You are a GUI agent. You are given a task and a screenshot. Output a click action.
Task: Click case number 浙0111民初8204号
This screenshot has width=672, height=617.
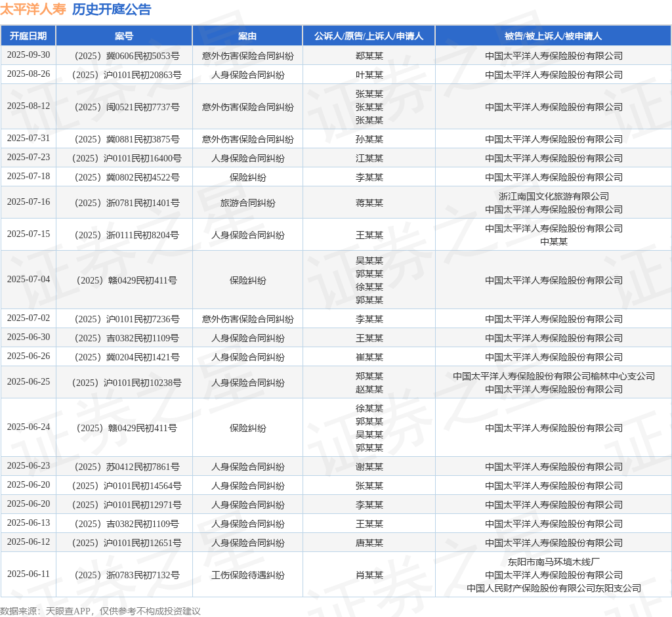(127, 235)
